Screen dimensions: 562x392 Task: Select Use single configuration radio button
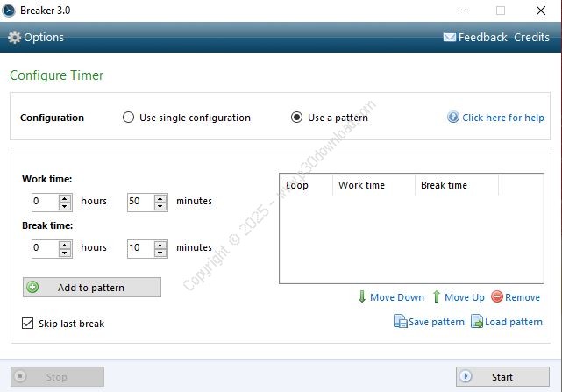tap(129, 118)
